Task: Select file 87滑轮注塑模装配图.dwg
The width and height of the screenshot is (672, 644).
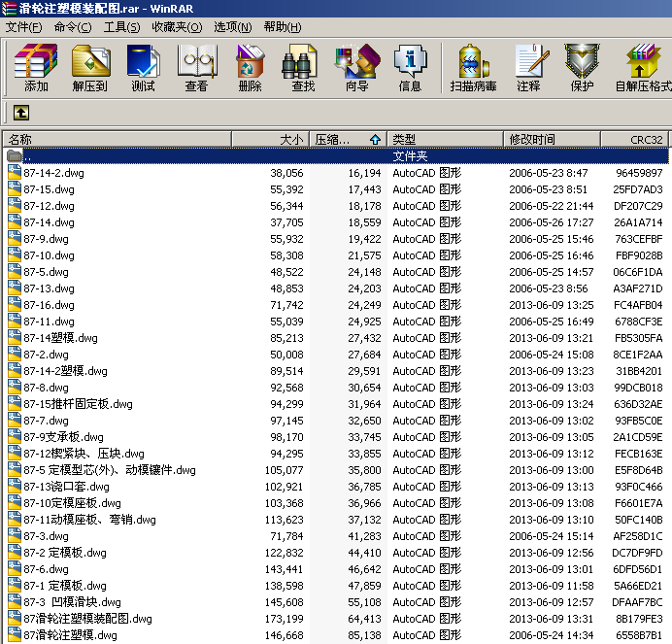Action: coord(87,619)
